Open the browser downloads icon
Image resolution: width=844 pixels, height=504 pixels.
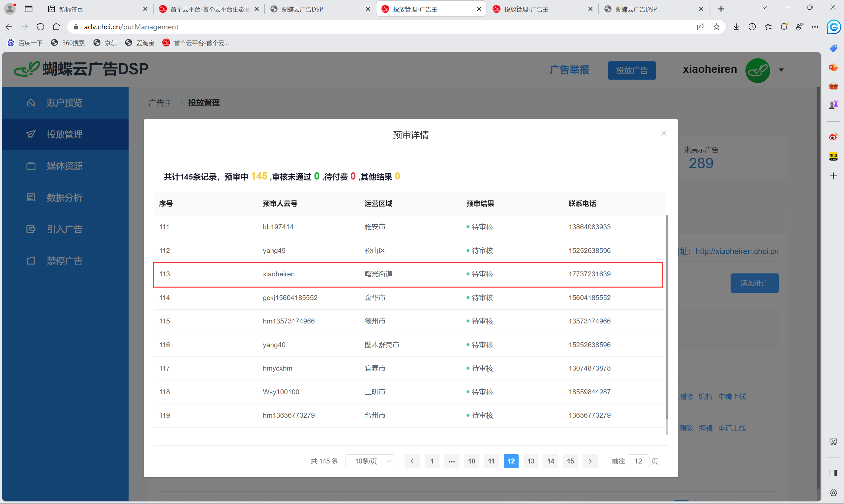(x=736, y=27)
